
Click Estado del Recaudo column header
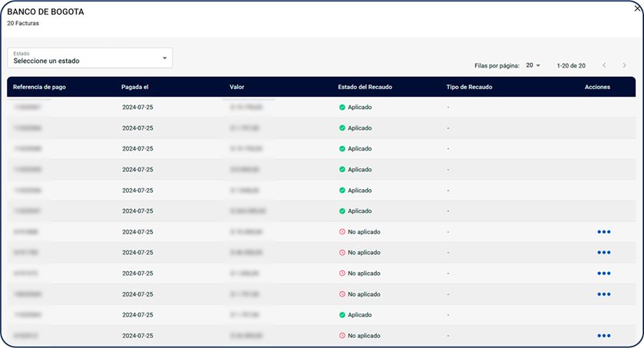coord(365,87)
